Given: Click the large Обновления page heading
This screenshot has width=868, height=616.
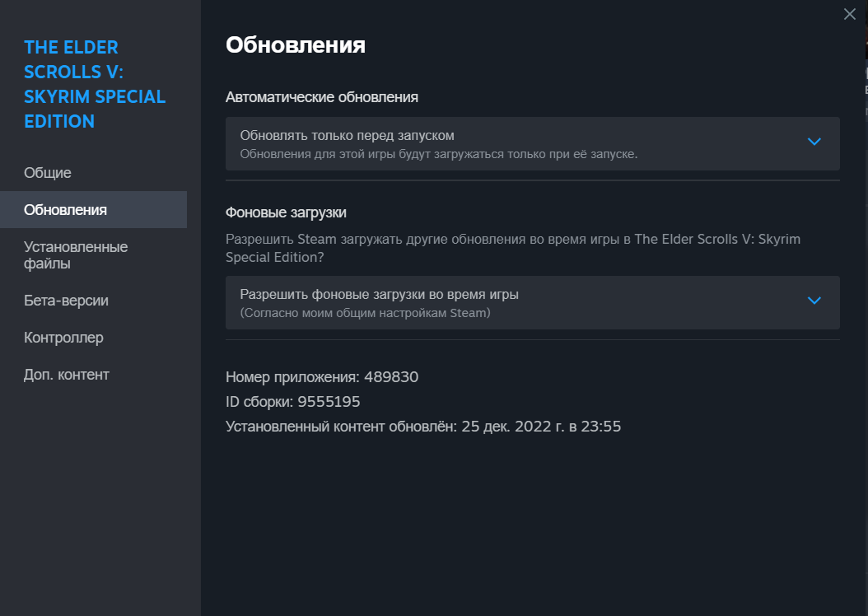Looking at the screenshot, I should (x=296, y=44).
